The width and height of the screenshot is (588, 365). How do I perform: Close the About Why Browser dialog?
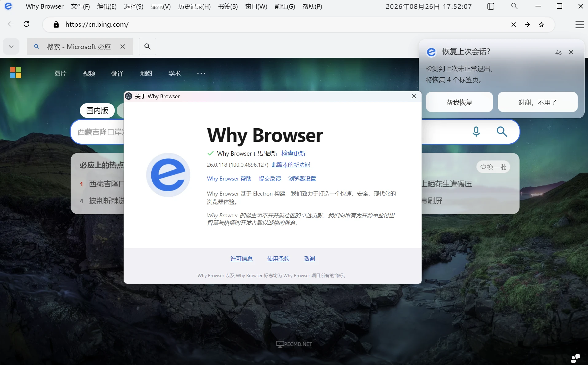[x=414, y=96]
